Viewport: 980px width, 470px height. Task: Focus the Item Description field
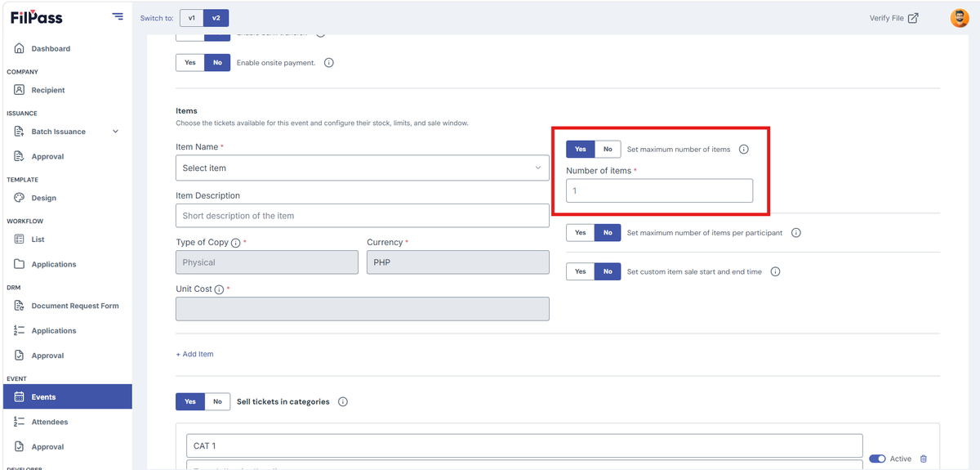click(363, 216)
